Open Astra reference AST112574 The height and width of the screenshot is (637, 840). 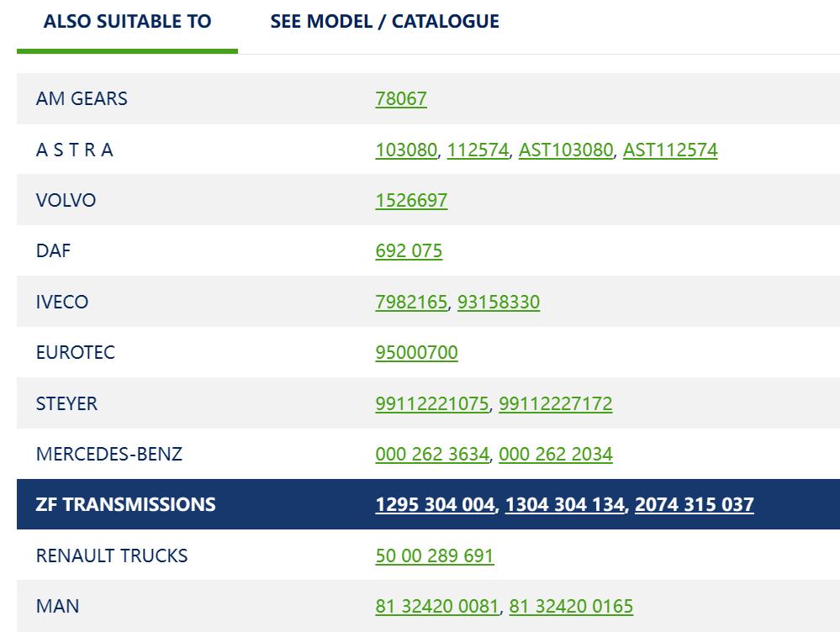click(x=669, y=150)
